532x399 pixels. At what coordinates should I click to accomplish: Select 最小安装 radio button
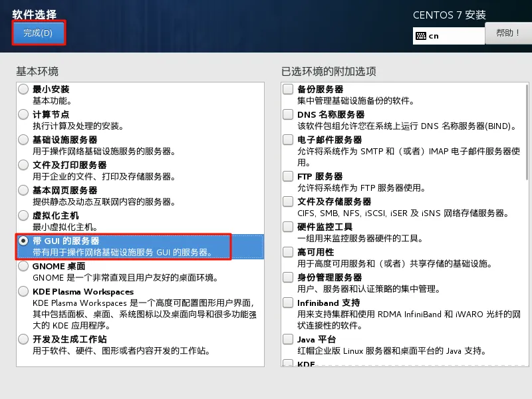point(23,89)
